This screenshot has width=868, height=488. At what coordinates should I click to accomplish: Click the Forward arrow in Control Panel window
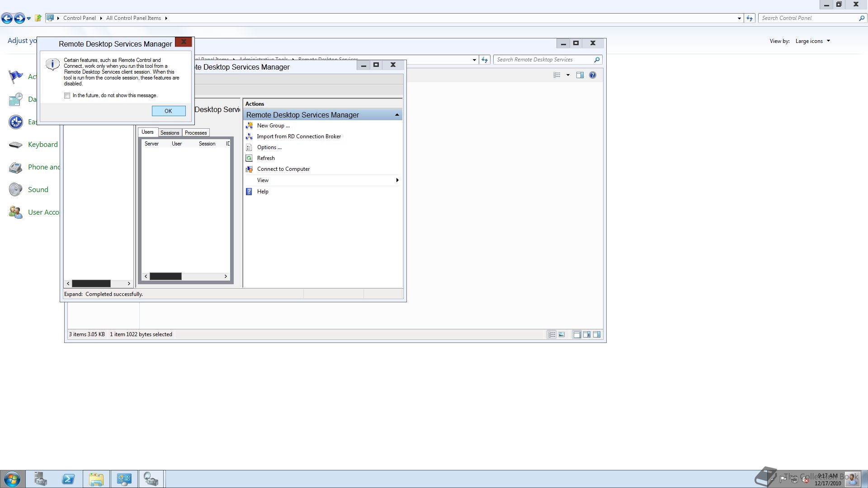point(19,18)
